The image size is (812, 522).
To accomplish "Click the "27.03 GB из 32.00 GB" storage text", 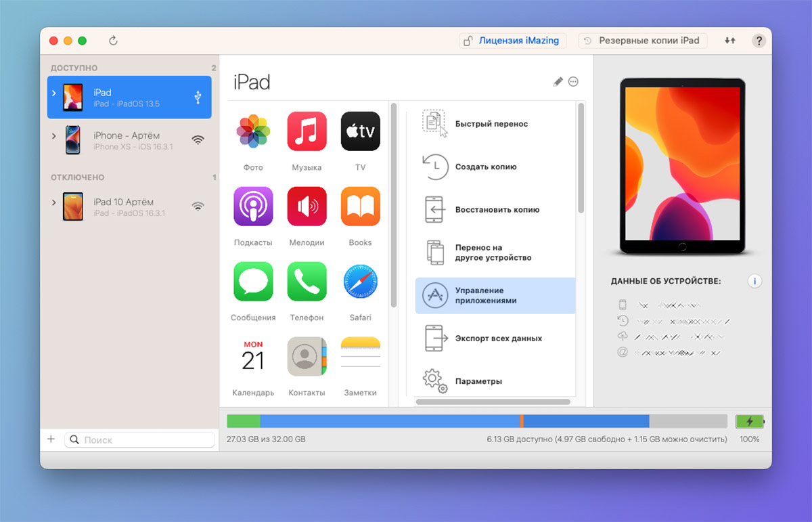I will coord(266,439).
